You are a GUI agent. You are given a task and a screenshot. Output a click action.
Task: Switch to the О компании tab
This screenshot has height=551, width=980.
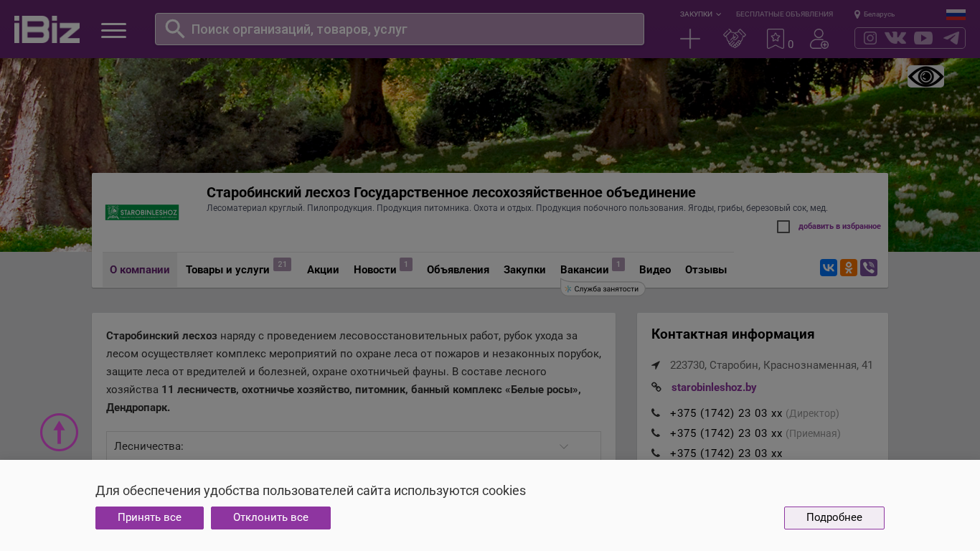(x=140, y=270)
